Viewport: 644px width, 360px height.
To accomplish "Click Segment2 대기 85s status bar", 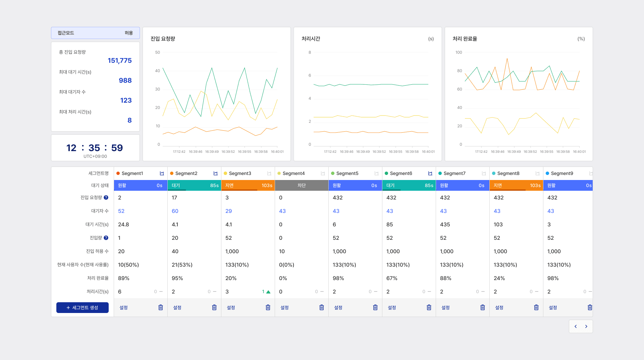I will point(194,185).
